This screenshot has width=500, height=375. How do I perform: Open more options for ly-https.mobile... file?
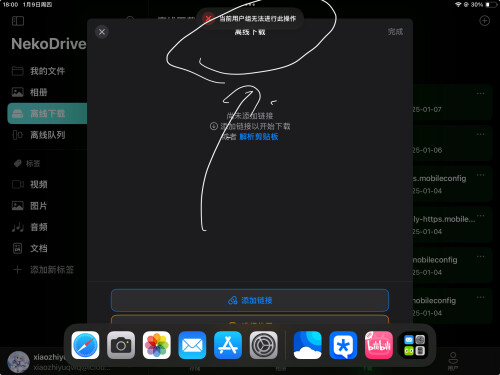[480, 215]
